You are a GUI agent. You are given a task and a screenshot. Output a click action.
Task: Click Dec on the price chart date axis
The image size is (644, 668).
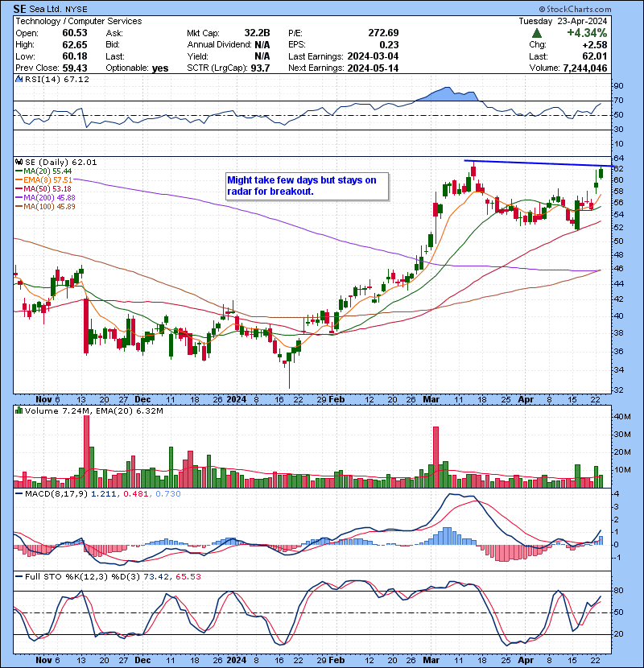142,400
